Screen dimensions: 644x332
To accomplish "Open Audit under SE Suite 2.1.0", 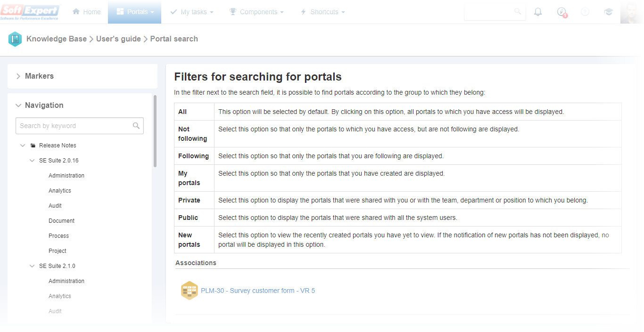I will [55, 311].
